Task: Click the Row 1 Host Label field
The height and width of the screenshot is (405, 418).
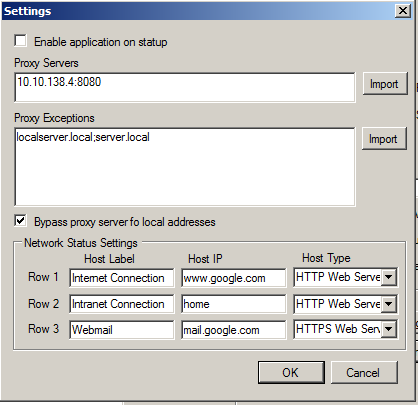Action: [122, 278]
